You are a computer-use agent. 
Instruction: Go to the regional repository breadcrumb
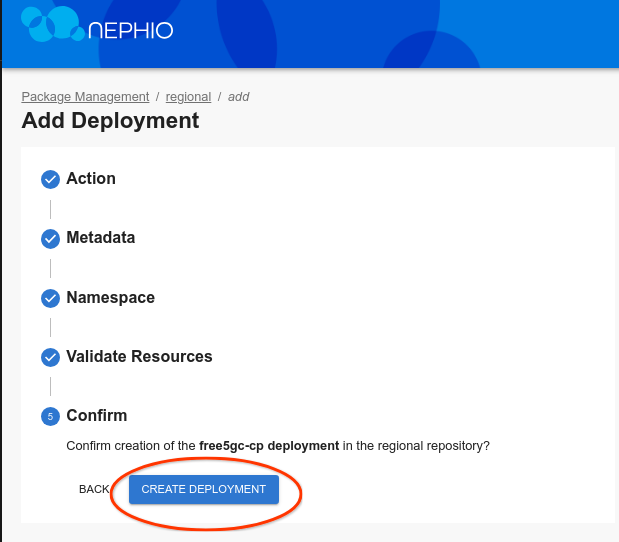[x=188, y=97]
